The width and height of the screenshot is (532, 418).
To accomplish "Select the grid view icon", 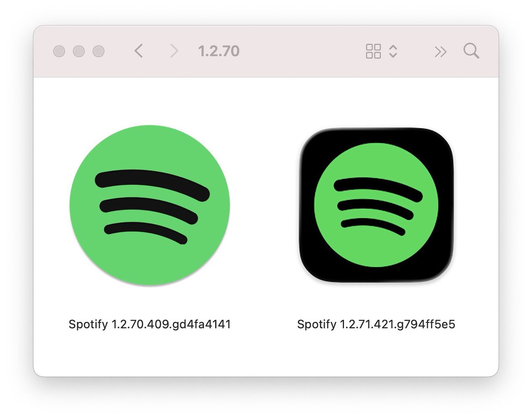I will click(373, 51).
